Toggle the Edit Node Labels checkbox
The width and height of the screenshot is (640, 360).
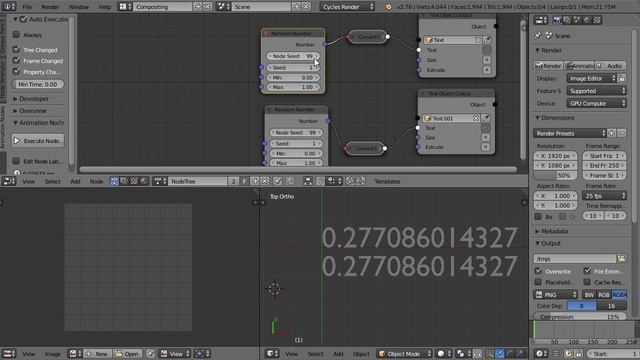16,161
